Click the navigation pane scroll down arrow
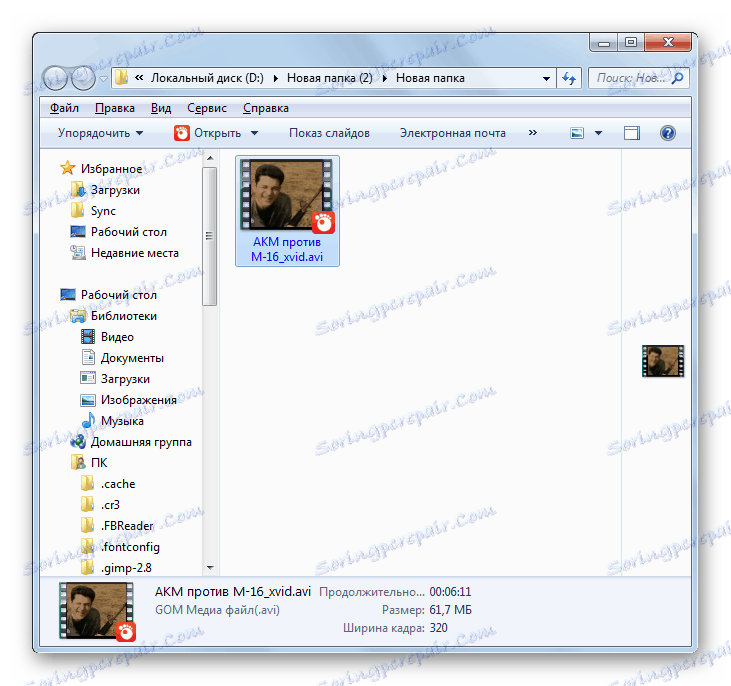Image resolution: width=731 pixels, height=686 pixels. coord(210,568)
